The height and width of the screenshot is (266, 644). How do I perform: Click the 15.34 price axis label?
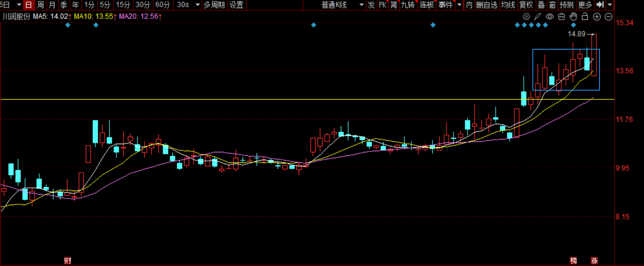click(624, 23)
